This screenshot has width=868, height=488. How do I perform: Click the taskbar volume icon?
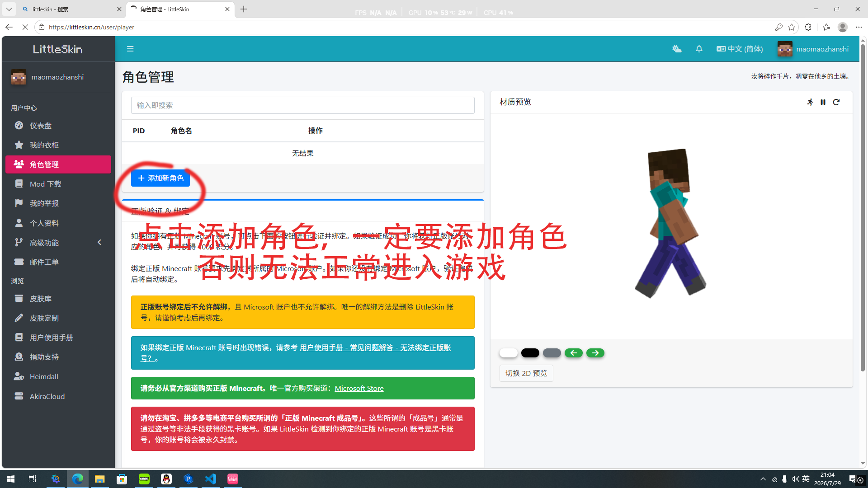click(x=795, y=479)
